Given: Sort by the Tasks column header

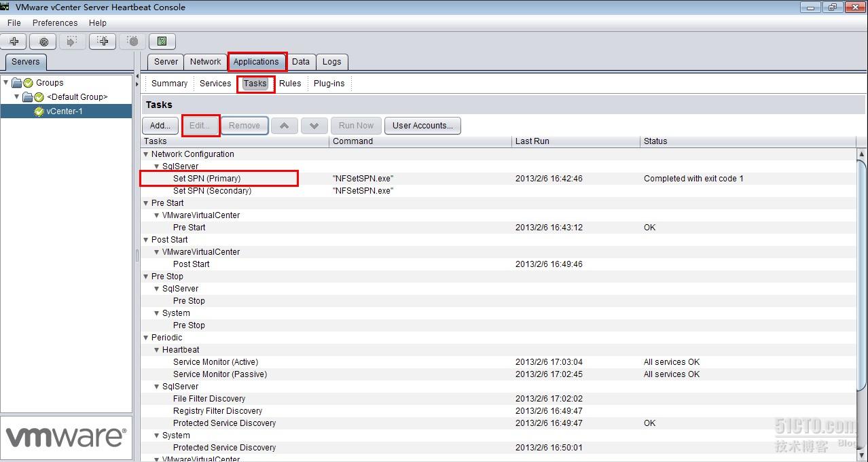Looking at the screenshot, I should tap(235, 141).
